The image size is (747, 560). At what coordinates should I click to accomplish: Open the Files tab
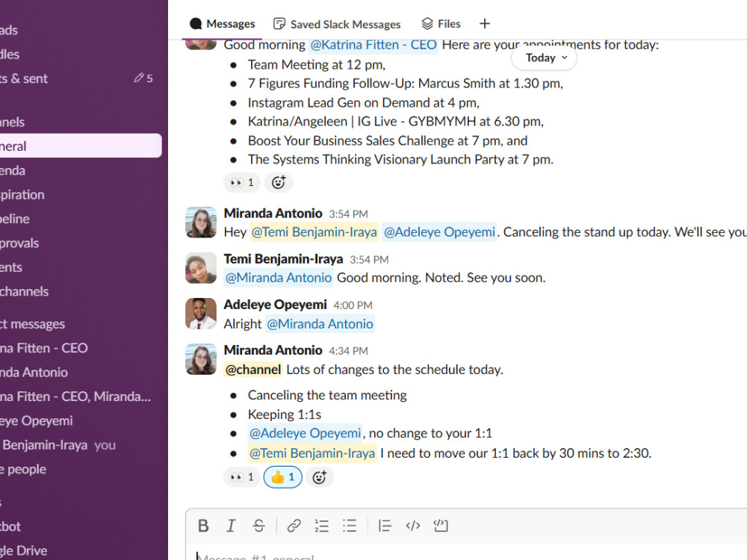click(x=441, y=24)
